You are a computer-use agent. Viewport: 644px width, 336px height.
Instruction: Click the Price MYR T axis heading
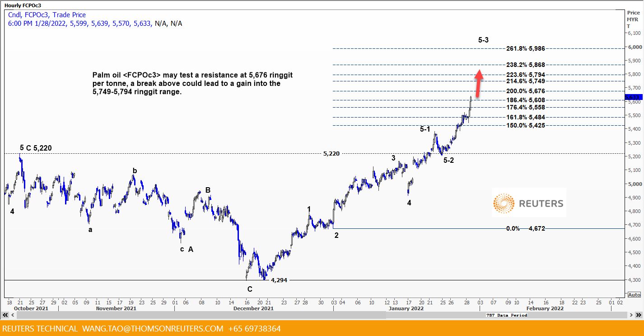(x=633, y=19)
